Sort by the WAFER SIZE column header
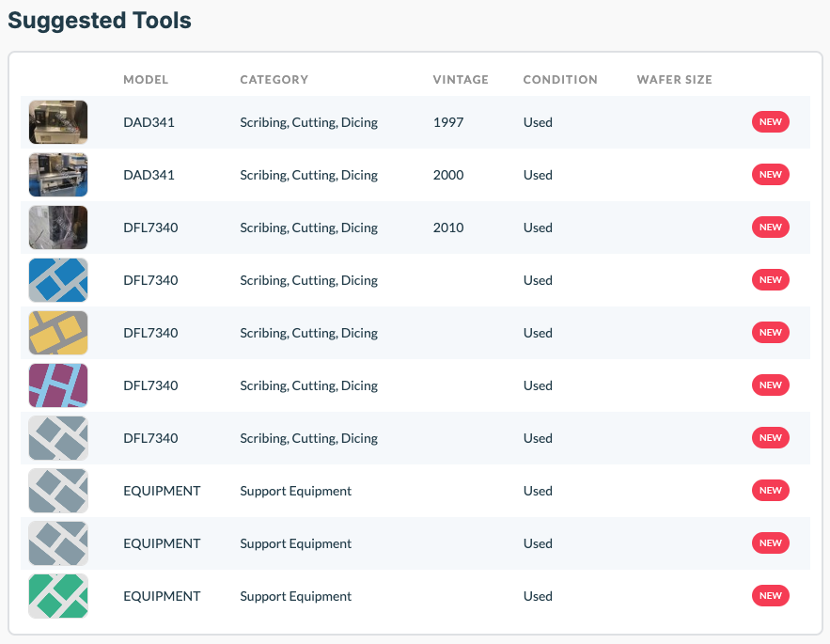The width and height of the screenshot is (830, 644). [674, 79]
